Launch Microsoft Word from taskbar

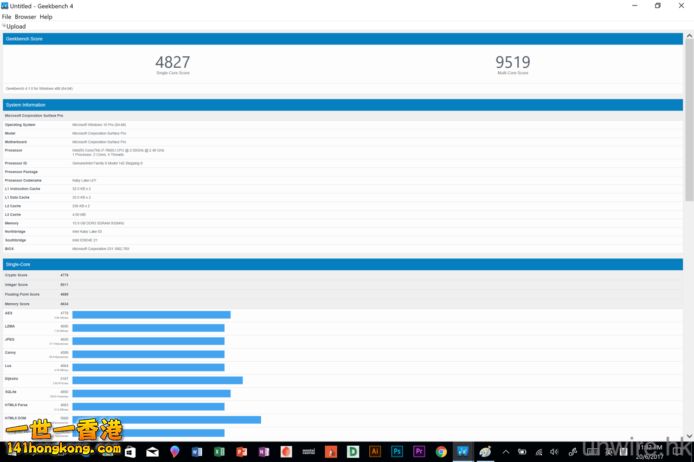pyautogui.click(x=197, y=452)
